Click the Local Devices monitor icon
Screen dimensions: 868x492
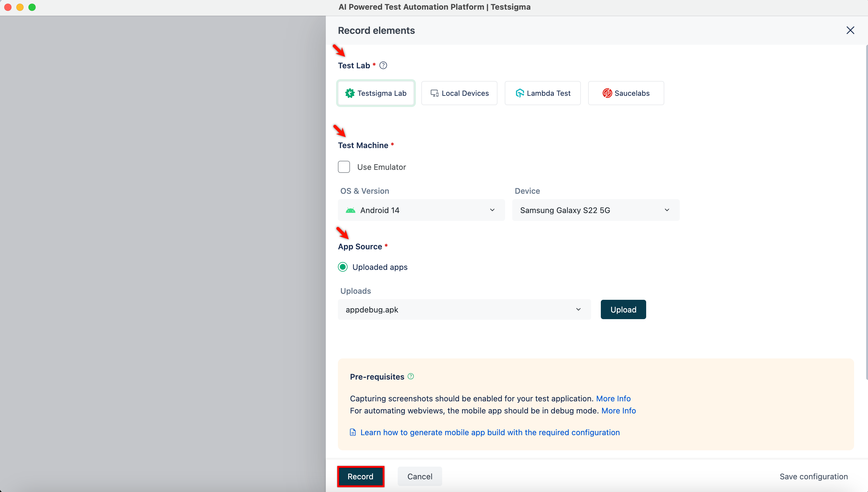pyautogui.click(x=434, y=93)
